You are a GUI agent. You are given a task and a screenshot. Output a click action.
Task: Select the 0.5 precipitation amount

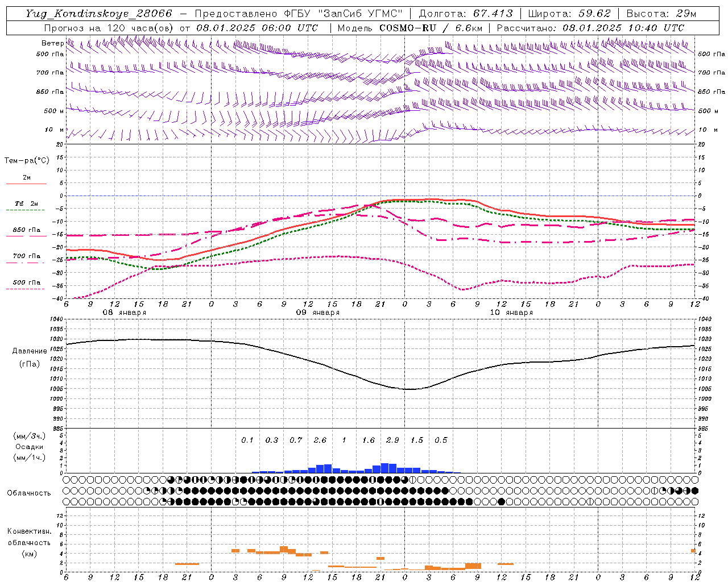pyautogui.click(x=441, y=440)
